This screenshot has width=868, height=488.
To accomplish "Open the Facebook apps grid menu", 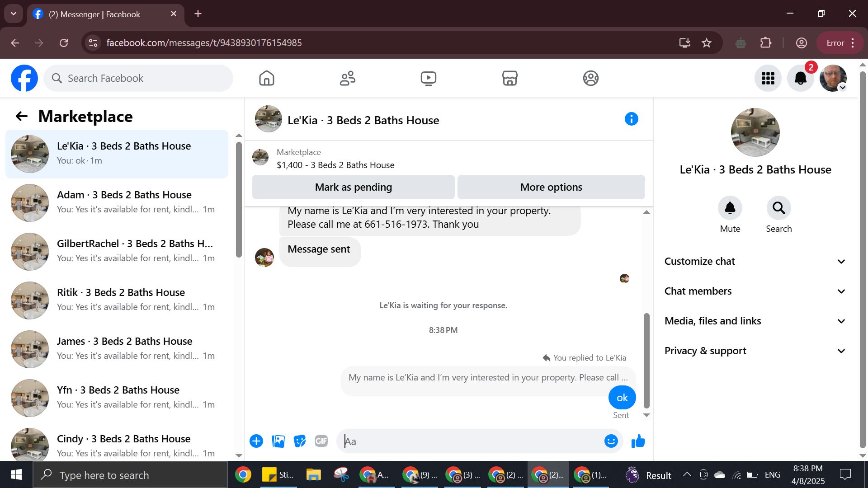I will pos(768,78).
